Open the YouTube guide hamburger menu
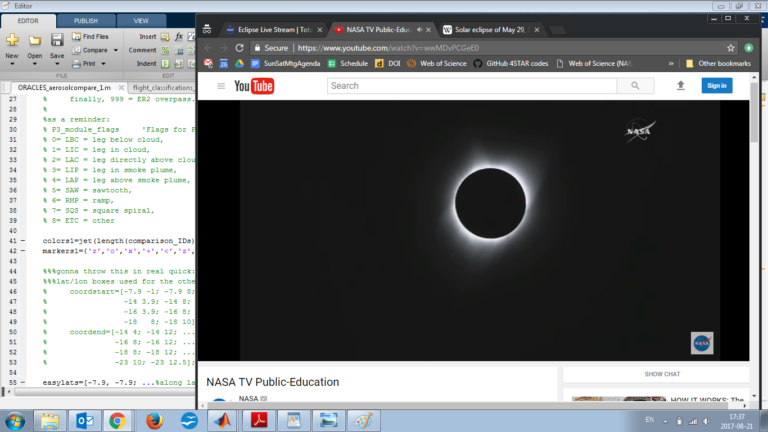The image size is (768, 432). click(x=221, y=86)
